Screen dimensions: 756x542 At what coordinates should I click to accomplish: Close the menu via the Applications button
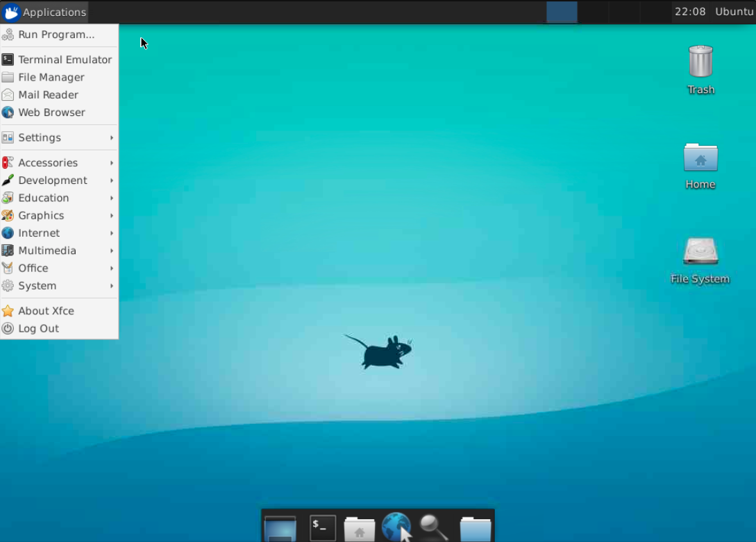point(44,12)
